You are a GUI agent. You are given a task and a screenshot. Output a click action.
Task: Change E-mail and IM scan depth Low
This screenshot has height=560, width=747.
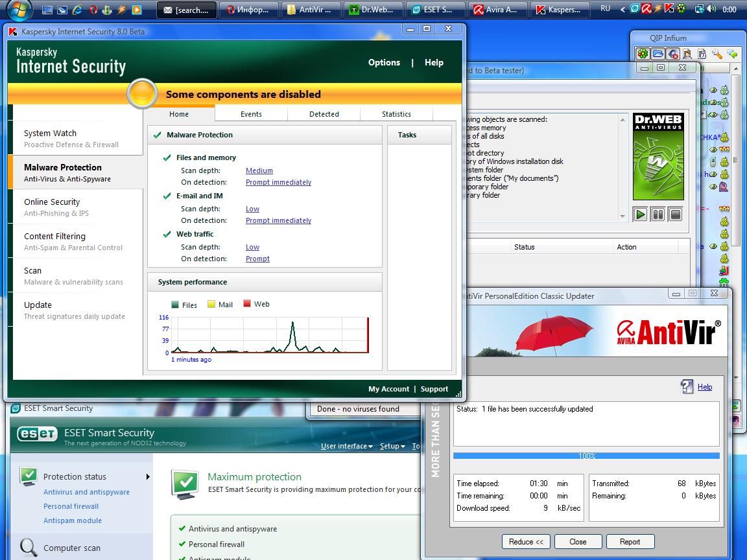252,209
